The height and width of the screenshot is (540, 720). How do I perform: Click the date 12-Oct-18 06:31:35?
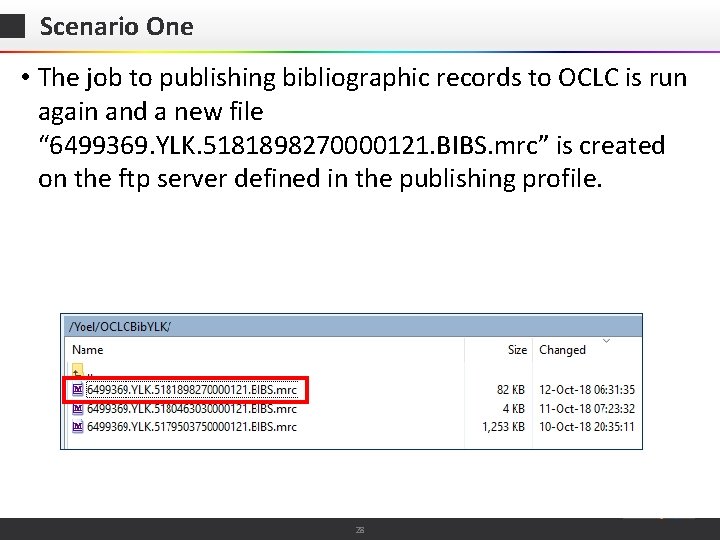click(587, 390)
